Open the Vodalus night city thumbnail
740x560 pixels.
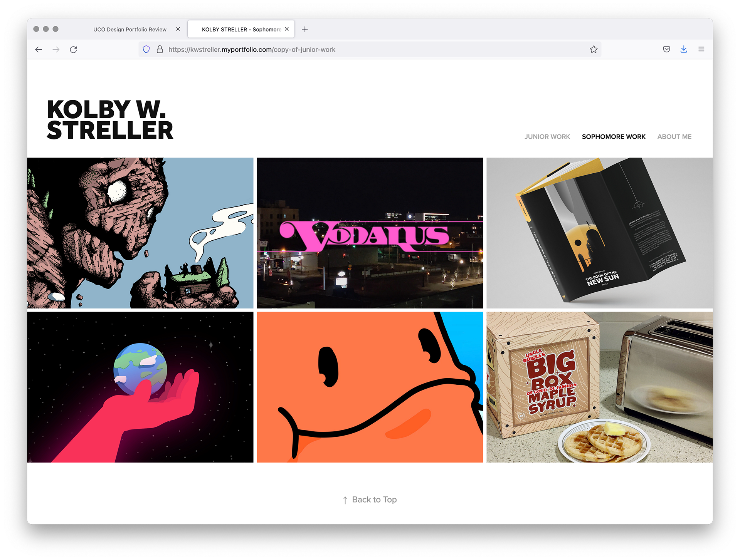[370, 233]
